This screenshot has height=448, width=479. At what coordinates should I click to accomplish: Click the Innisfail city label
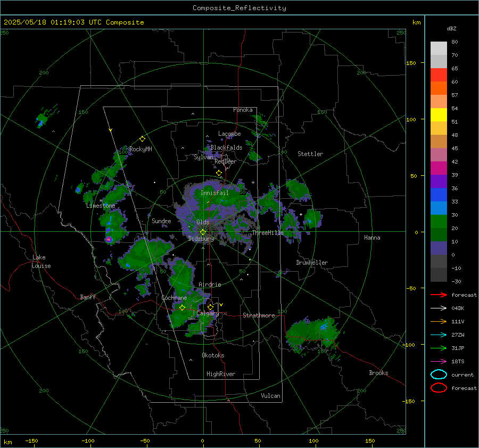[x=214, y=193]
